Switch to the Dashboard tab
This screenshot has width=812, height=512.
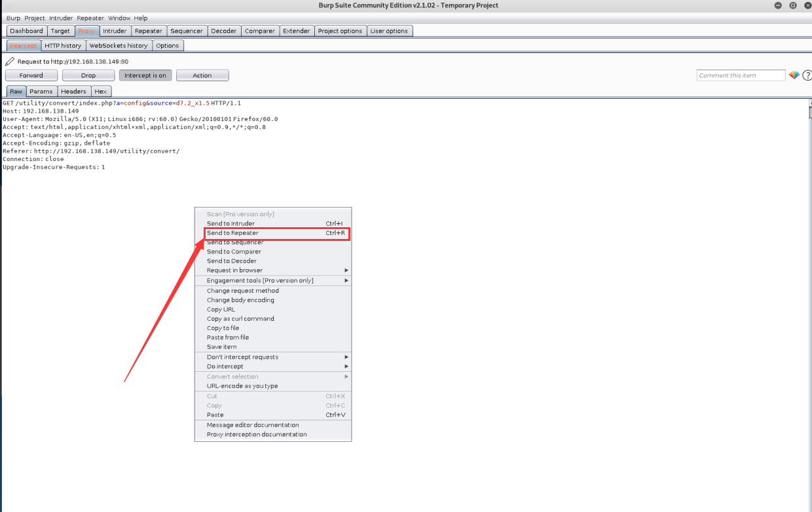pyautogui.click(x=26, y=31)
